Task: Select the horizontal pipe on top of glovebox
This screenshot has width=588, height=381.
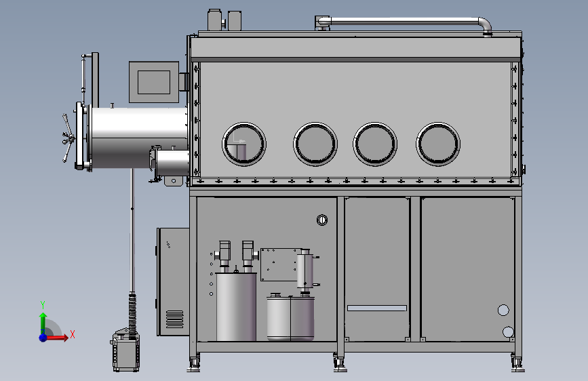Action: (x=405, y=21)
